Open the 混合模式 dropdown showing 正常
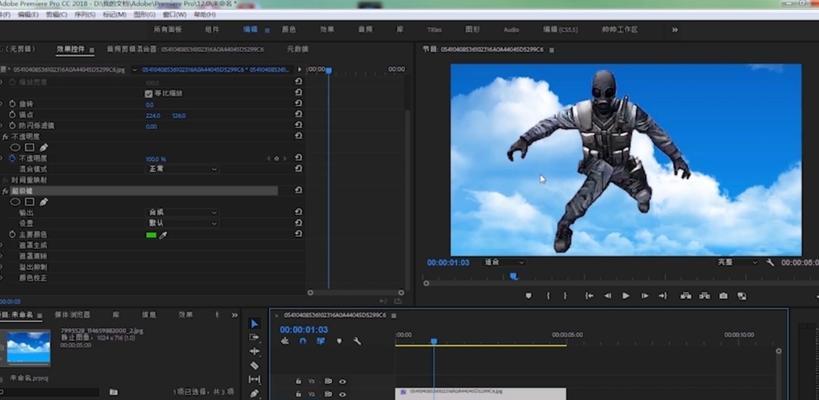Image resolution: width=819 pixels, height=400 pixels. coord(182,169)
